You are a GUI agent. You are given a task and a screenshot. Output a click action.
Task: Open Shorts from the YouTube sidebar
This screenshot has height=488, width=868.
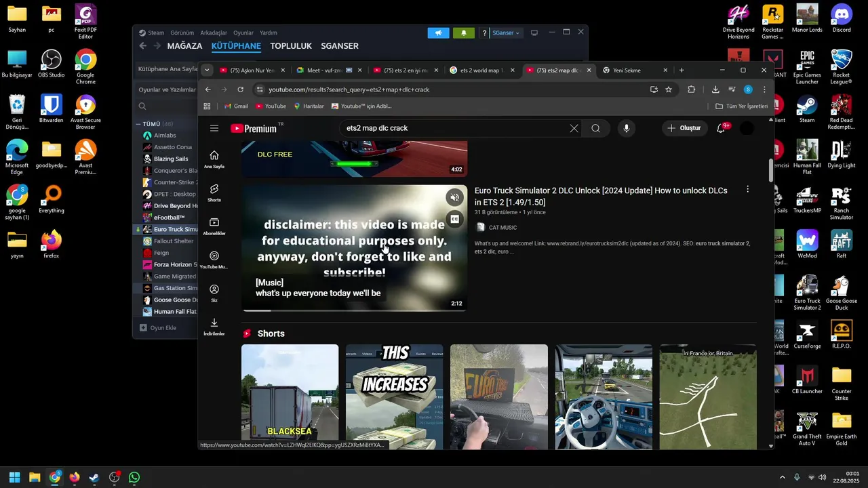click(214, 192)
